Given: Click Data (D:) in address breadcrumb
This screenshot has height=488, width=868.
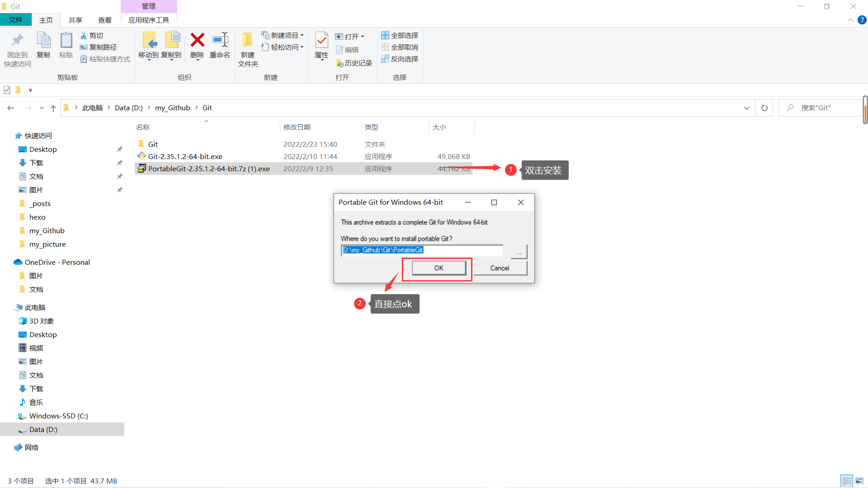Looking at the screenshot, I should (128, 108).
